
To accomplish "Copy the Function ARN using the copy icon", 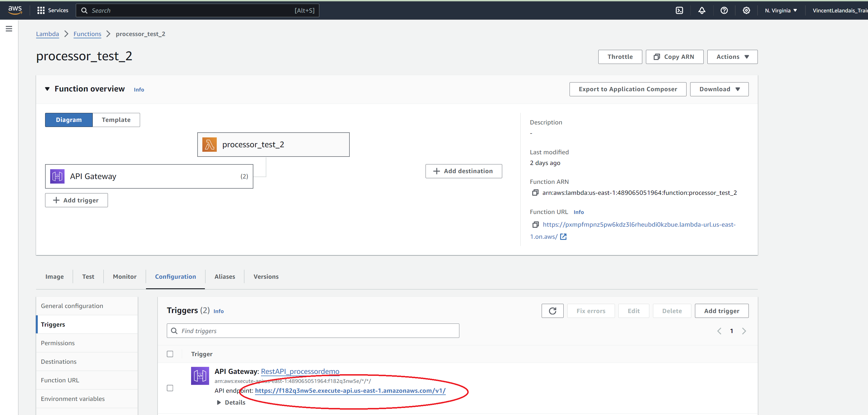I will click(535, 193).
